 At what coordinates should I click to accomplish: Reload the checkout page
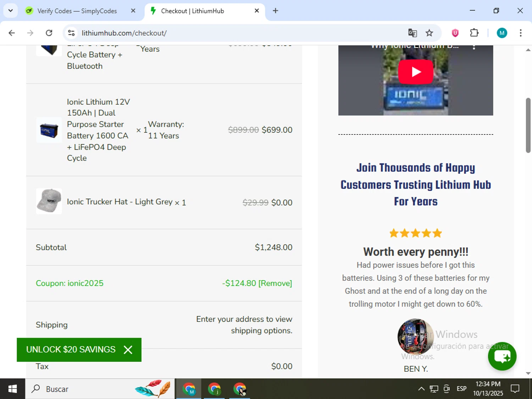click(49, 33)
